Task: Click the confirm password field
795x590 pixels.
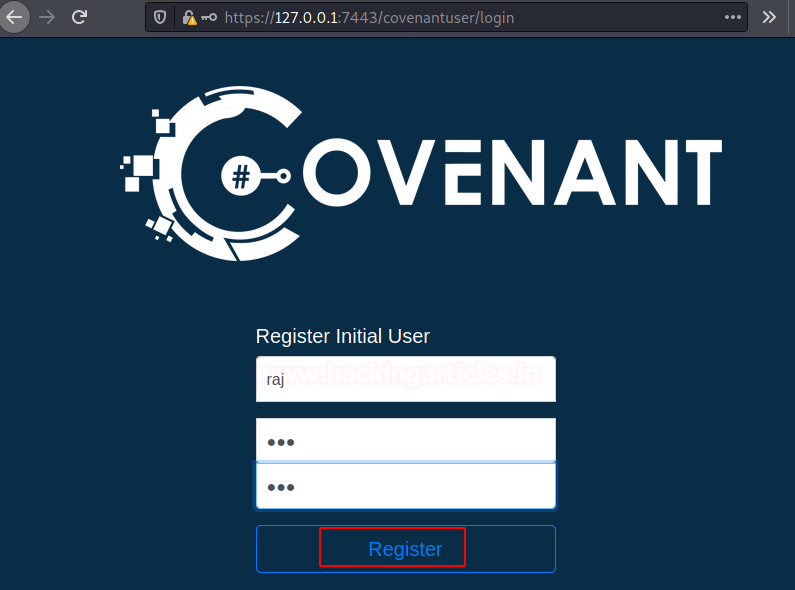Action: point(406,486)
